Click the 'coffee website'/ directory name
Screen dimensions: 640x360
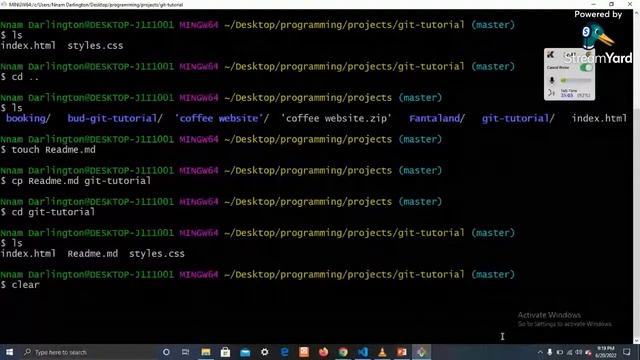pos(222,118)
